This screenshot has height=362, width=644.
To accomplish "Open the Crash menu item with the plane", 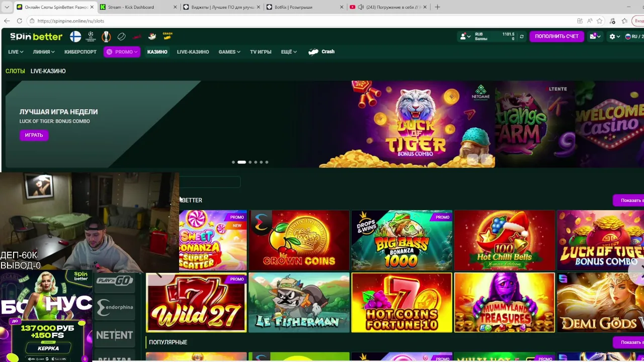I will pos(321,52).
